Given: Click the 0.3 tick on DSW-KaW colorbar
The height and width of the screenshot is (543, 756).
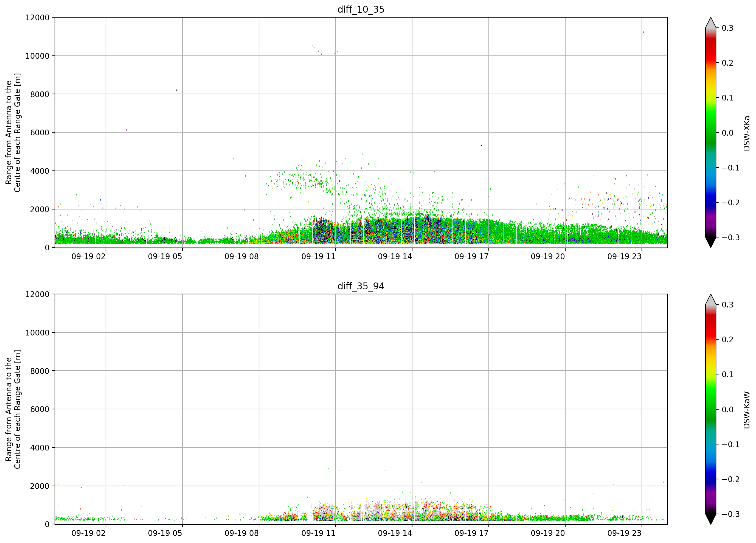Looking at the screenshot, I should click(727, 305).
